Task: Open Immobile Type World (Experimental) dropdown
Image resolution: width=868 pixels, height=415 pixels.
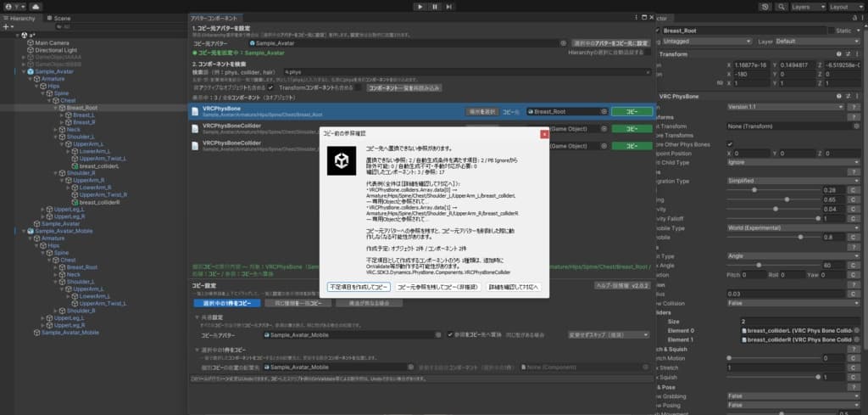Action: click(793, 227)
